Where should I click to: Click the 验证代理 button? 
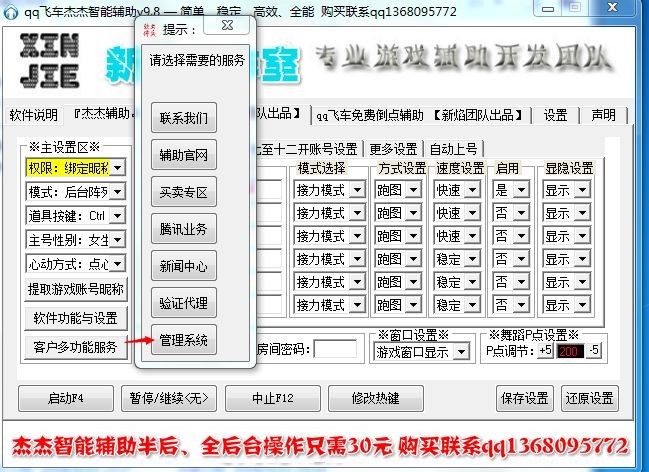click(x=184, y=303)
